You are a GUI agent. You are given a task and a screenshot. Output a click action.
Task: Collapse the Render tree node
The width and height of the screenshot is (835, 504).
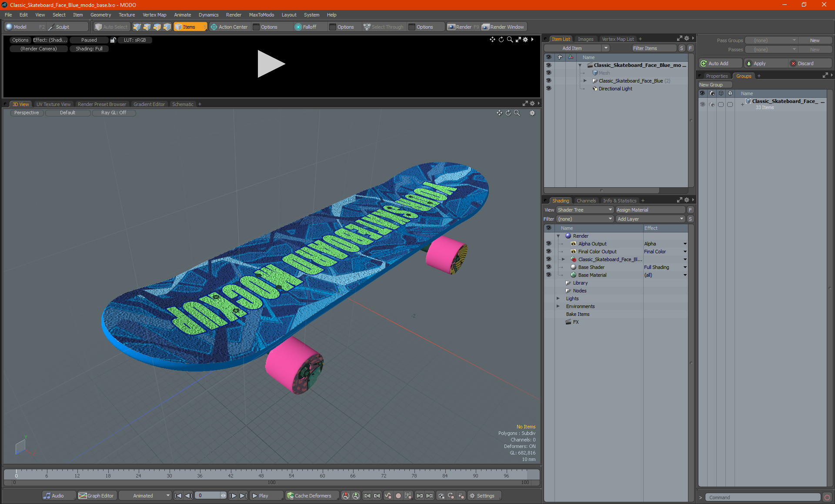(558, 236)
